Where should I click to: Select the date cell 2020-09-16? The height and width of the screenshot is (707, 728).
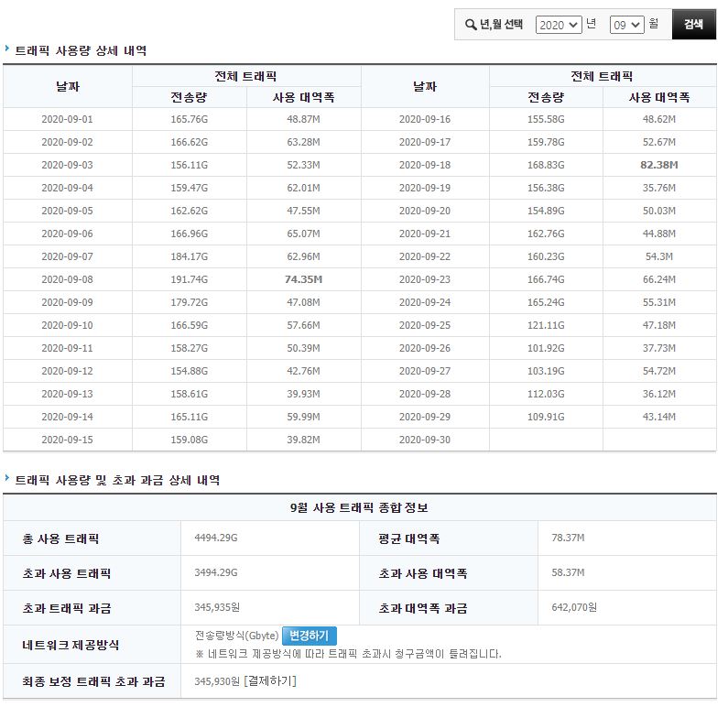coord(425,119)
